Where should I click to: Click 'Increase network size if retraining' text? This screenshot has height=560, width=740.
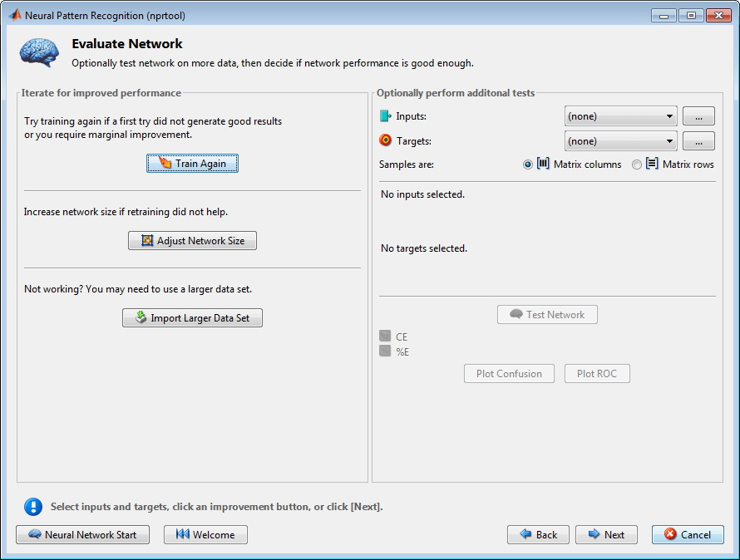pos(126,212)
